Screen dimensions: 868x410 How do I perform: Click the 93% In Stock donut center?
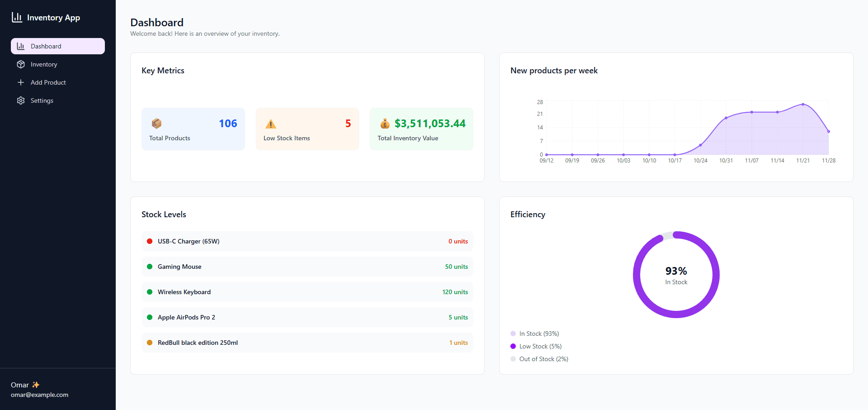676,275
